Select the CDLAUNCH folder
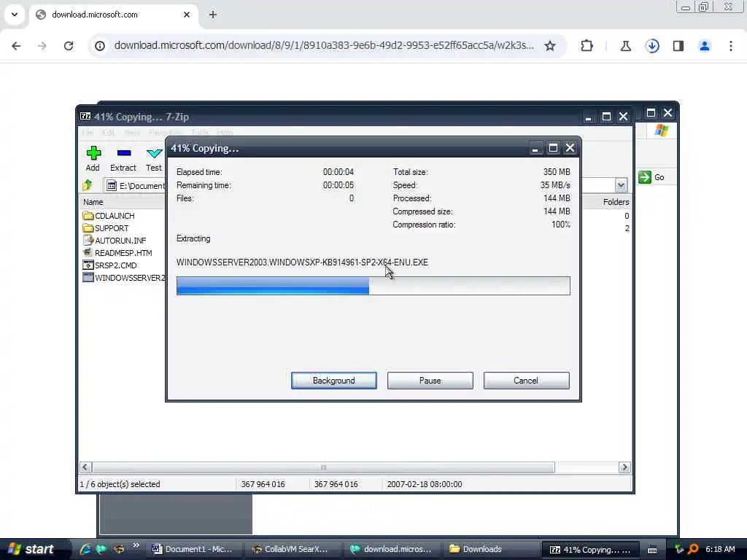The height and width of the screenshot is (560, 747). 109,216
